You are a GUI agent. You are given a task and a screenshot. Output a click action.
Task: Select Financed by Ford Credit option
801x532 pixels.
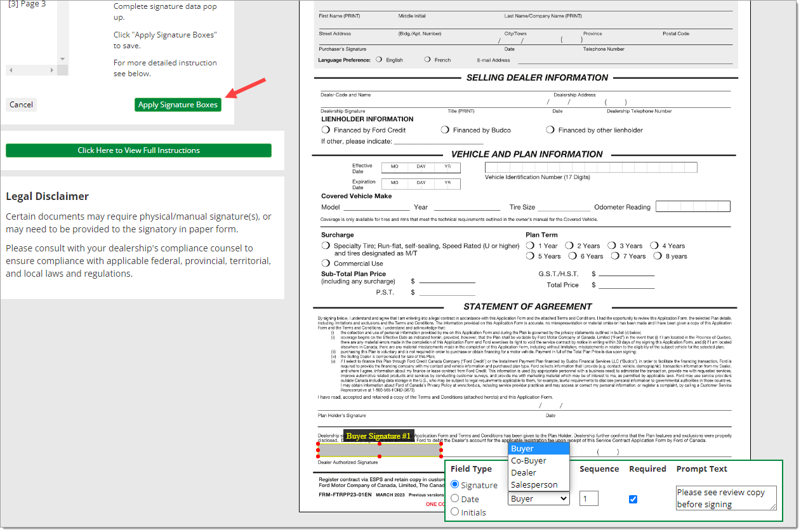coord(326,130)
